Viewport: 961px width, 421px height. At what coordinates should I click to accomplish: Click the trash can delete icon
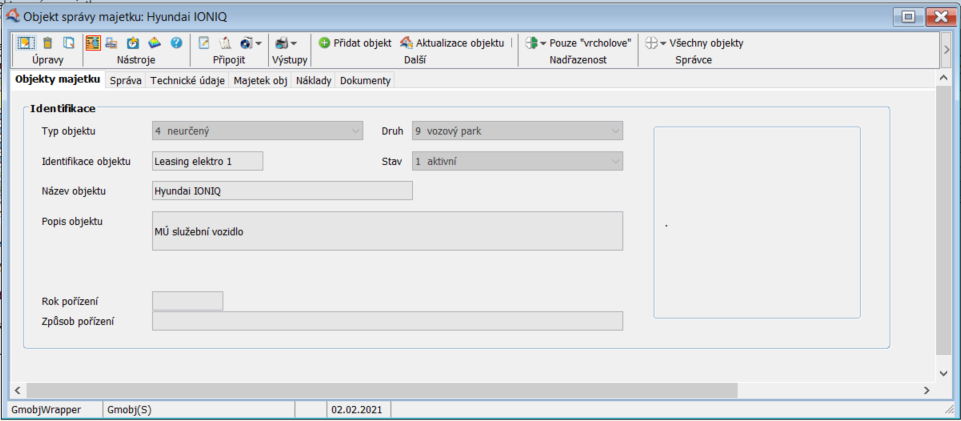click(x=47, y=43)
